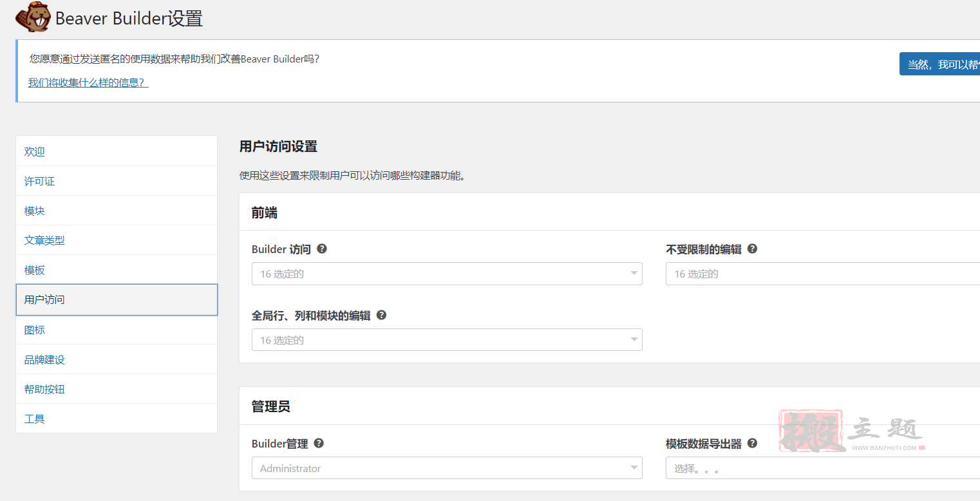This screenshot has width=980, height=501.
Task: Open the Builder管理 Administrator dropdown
Action: [447, 468]
